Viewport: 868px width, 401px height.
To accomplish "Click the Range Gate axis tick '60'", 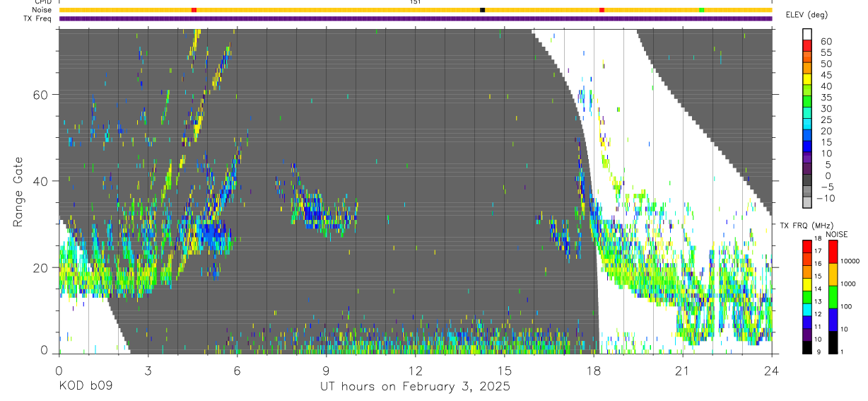I will 40,95.
